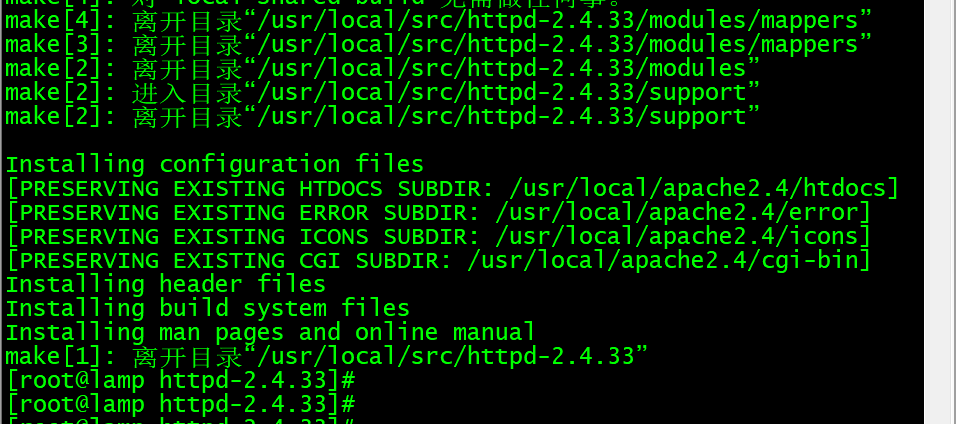Select the text "PRESERVING EXISTING ERROR SUBDIR"
This screenshot has width=956, height=424.
click(x=243, y=212)
